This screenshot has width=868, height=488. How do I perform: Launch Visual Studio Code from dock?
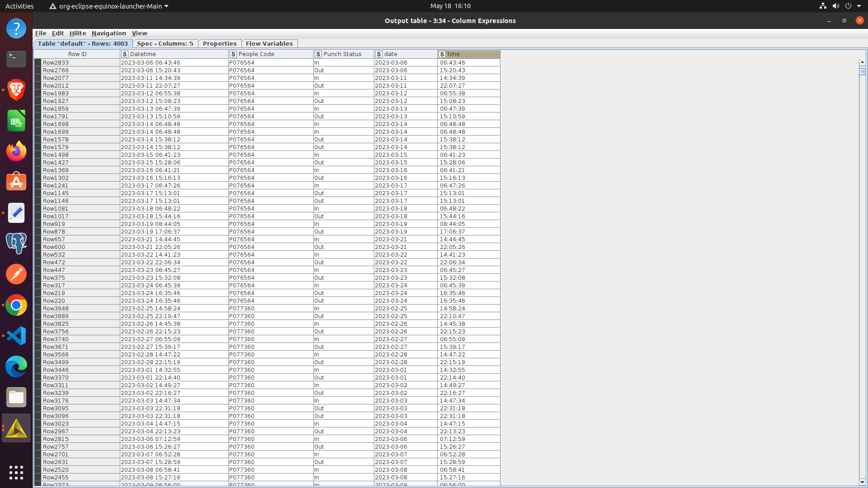(x=16, y=336)
